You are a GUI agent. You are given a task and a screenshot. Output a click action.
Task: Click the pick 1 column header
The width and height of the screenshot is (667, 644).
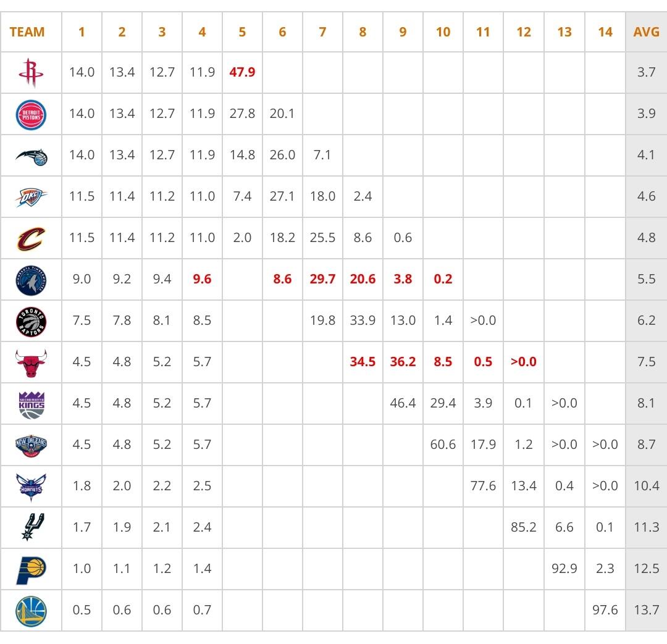tap(82, 32)
